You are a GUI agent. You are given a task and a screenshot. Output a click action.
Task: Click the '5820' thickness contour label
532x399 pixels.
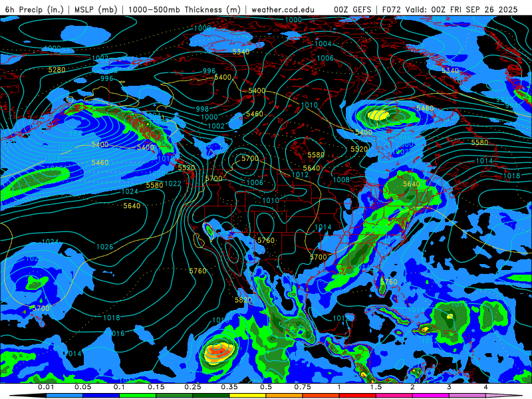(243, 300)
